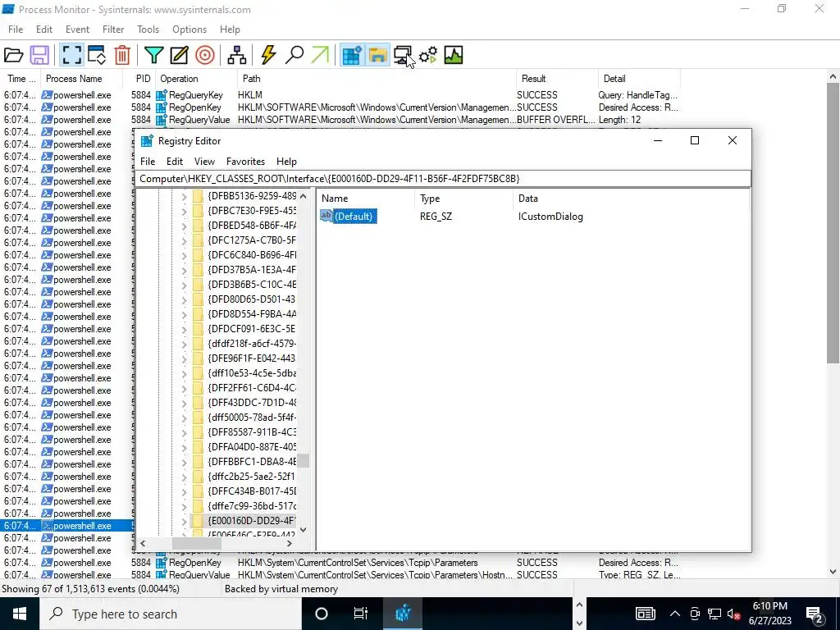Select the (Default) registry value
This screenshot has width=840, height=630.
click(354, 217)
